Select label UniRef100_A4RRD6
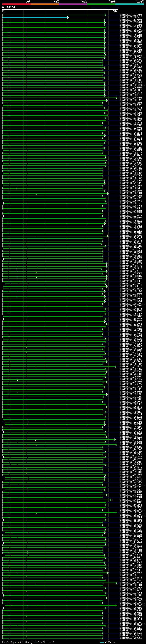The height and width of the screenshot is (644, 146). tap(131, 98)
